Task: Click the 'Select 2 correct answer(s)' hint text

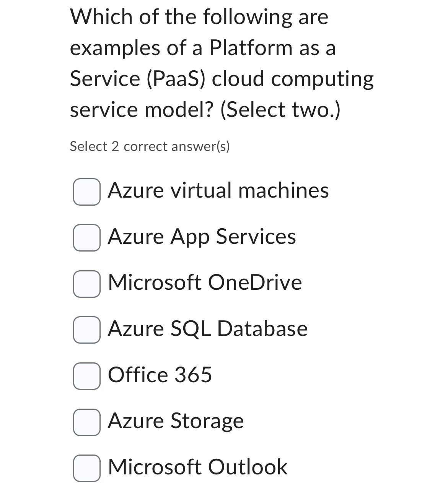Action: (x=150, y=146)
